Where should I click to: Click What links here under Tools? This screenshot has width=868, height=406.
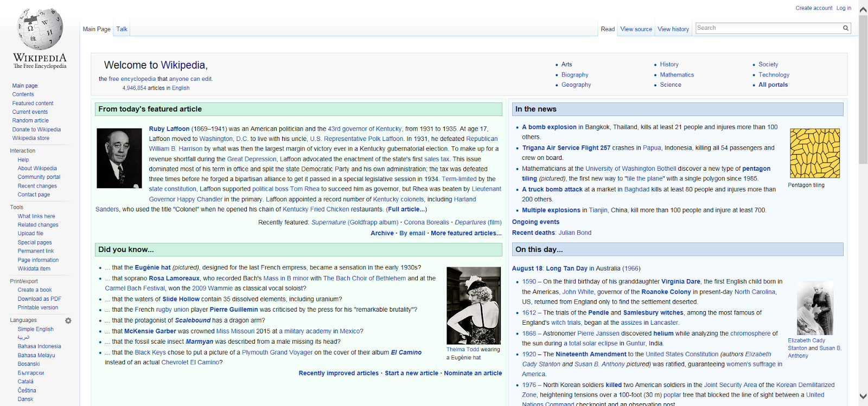(36, 216)
